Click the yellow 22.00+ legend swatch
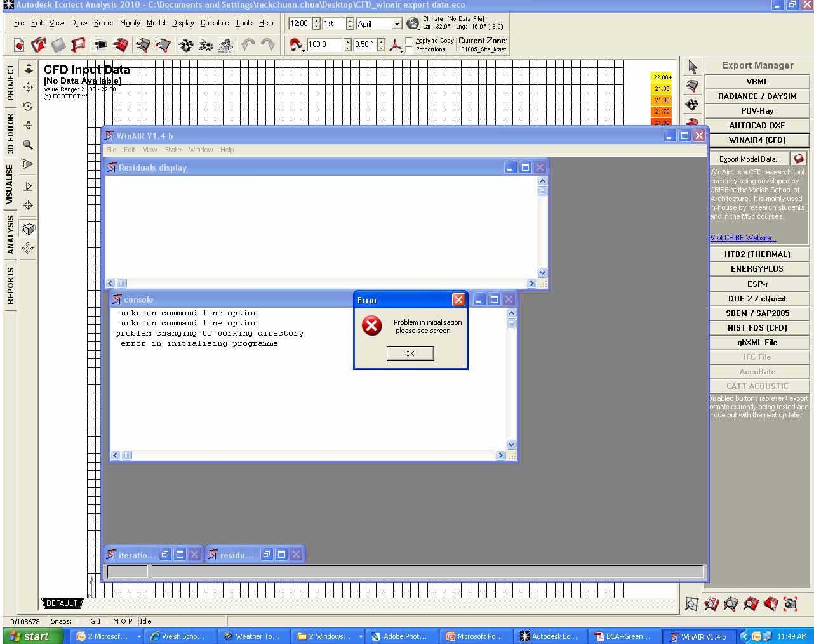Viewport: 814px width, 644px height. point(662,77)
